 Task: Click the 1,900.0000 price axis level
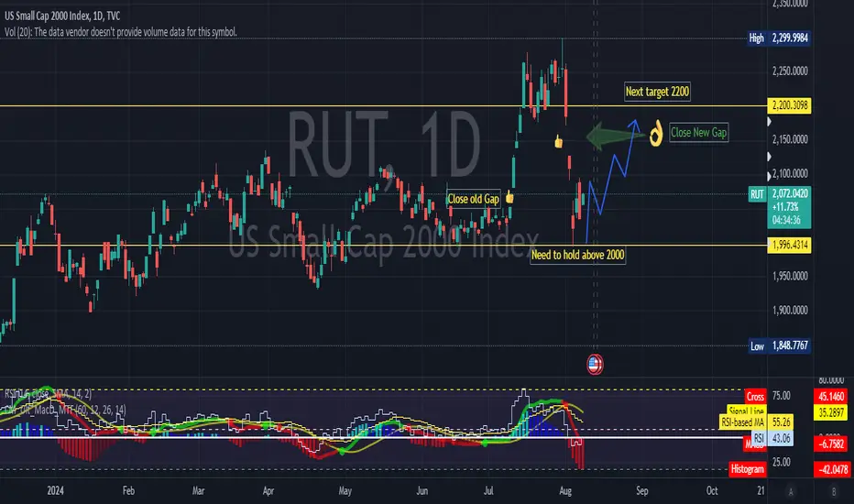(x=790, y=310)
